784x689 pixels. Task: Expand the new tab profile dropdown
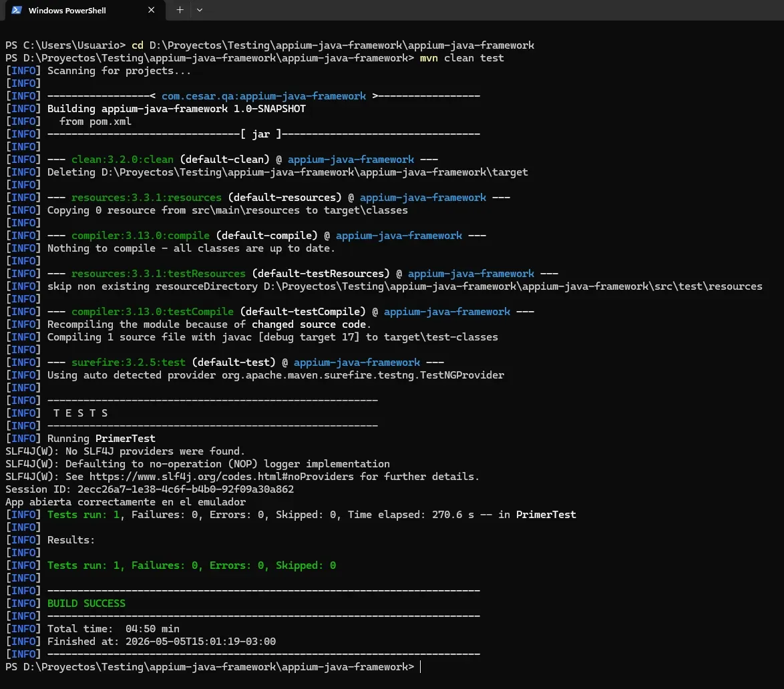click(x=200, y=10)
